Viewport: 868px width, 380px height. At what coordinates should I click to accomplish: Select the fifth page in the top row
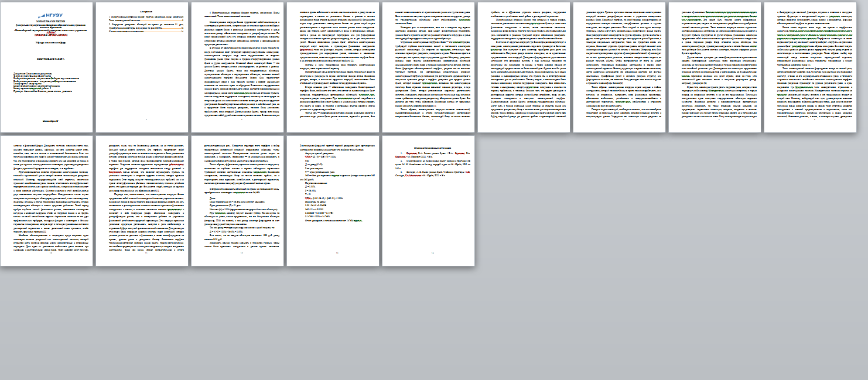click(x=428, y=67)
